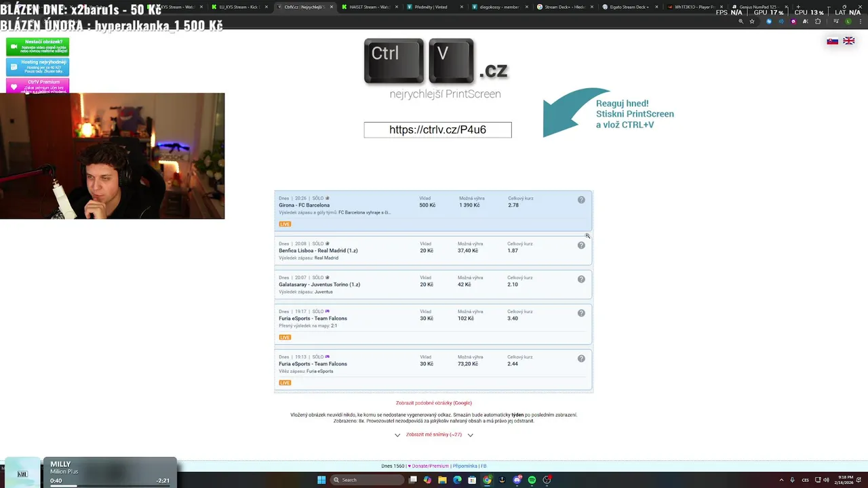Expand my snapshots with the right chevron

[470, 435]
